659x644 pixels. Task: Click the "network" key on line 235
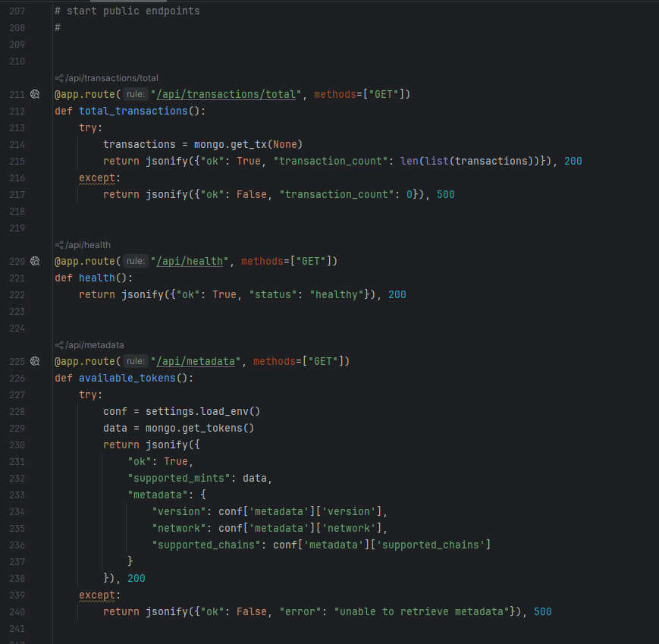coord(179,528)
